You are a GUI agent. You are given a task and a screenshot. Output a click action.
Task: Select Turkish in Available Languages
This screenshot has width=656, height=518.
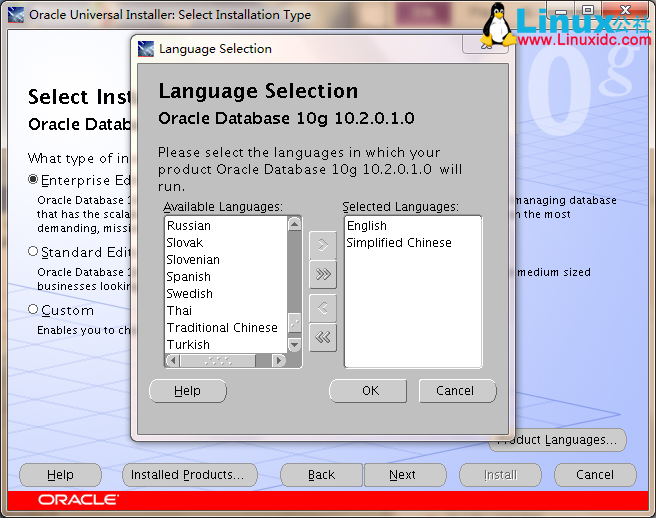tap(226, 345)
